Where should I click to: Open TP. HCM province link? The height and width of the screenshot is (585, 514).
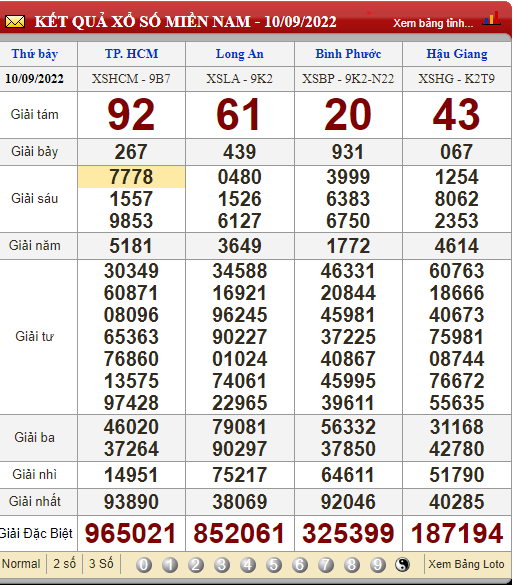[132, 54]
